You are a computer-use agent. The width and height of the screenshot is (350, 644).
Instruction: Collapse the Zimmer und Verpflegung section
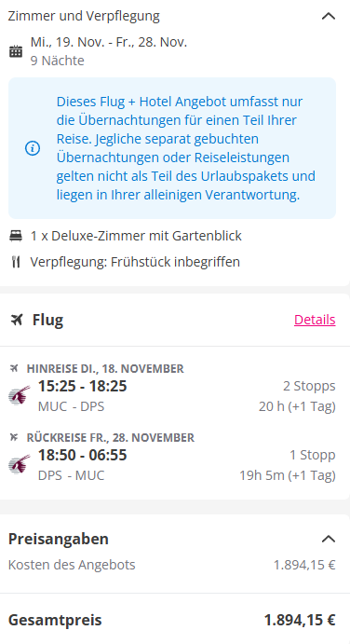(x=329, y=16)
